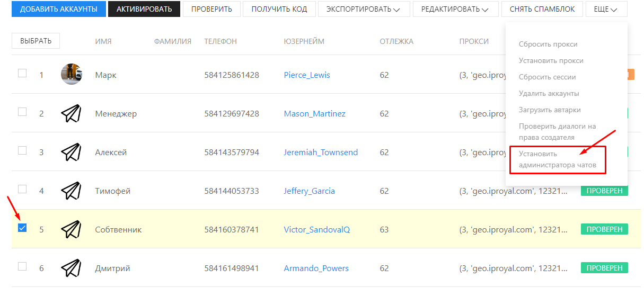The height and width of the screenshot is (296, 644).
Task: Choose Установить администратора чатов menu item
Action: click(557, 159)
